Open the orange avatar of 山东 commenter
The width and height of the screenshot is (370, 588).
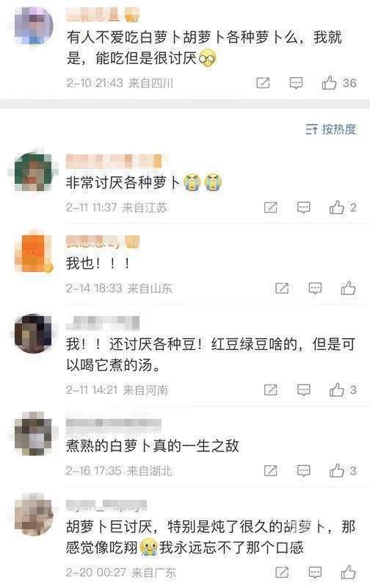point(34,252)
